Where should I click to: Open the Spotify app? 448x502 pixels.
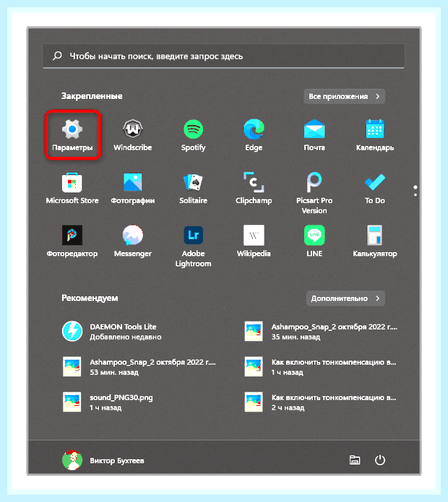click(x=193, y=134)
